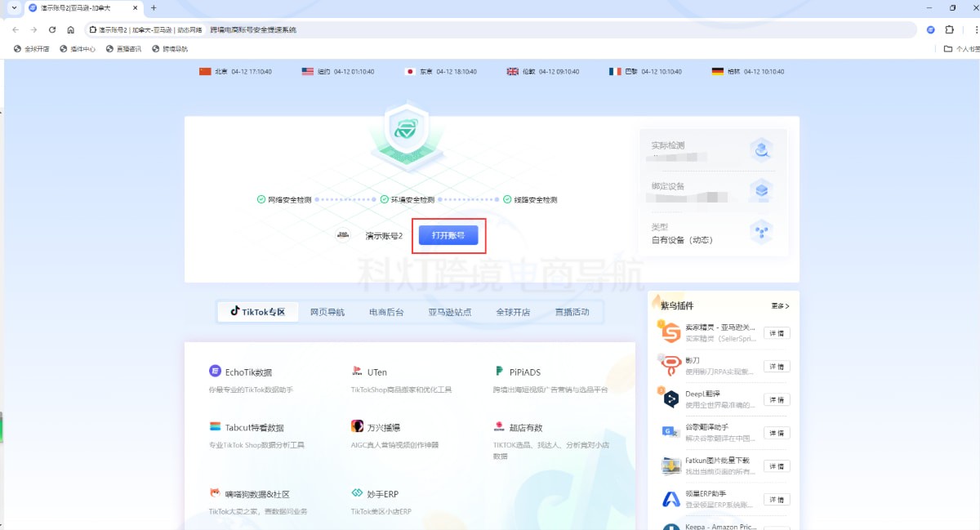Open the tab search dropdown arrow

click(14, 8)
